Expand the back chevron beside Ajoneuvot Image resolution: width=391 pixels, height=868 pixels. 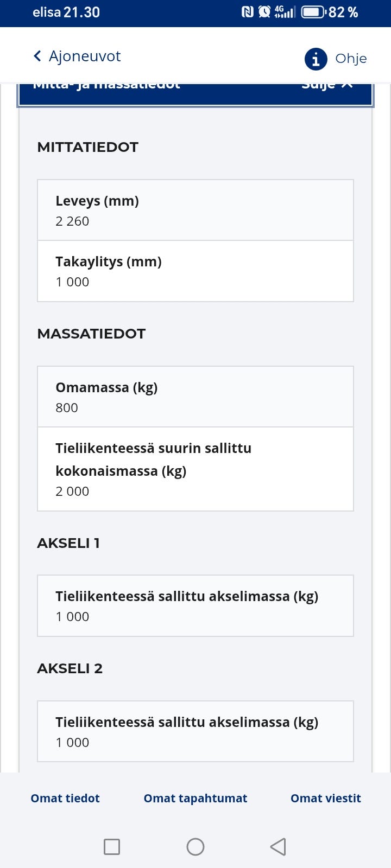pos(37,56)
